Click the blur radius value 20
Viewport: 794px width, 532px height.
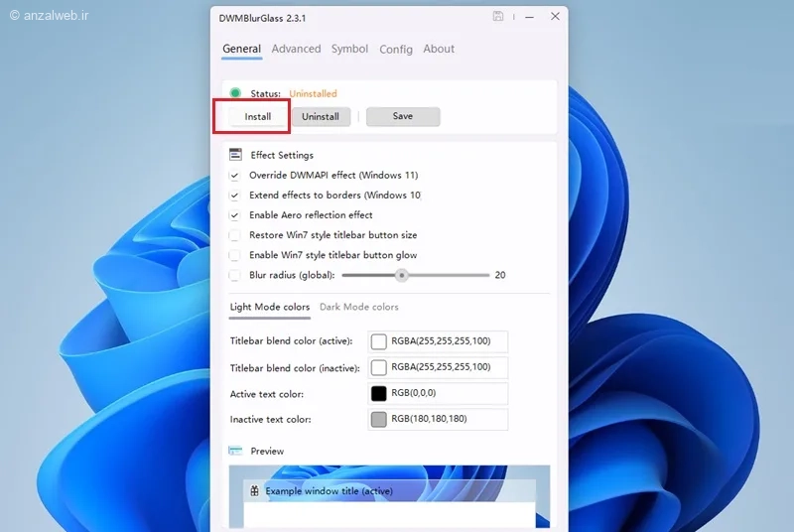[x=500, y=275]
